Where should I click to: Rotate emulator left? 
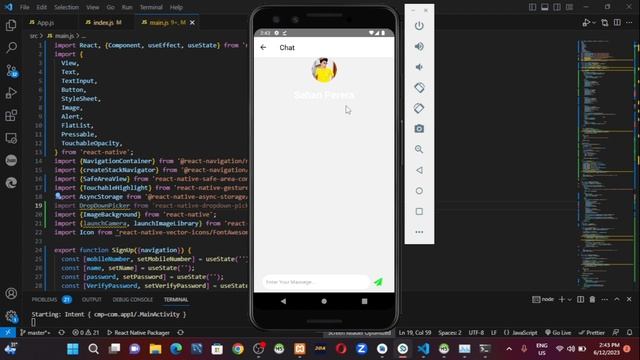pyautogui.click(x=419, y=87)
